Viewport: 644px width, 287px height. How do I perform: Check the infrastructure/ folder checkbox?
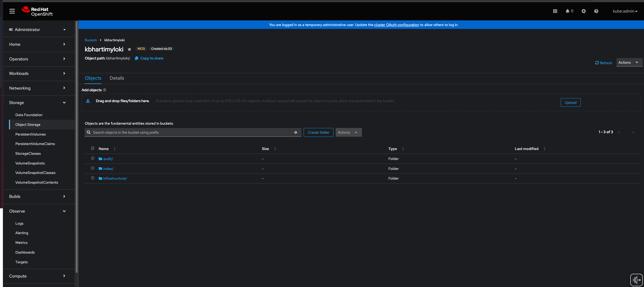point(93,178)
